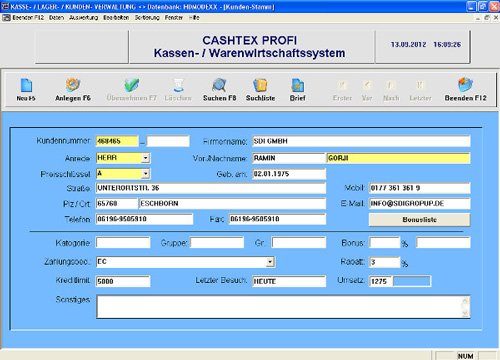
Task: Expand the Zahlungsbed. EC dropdown
Action: pos(270,262)
